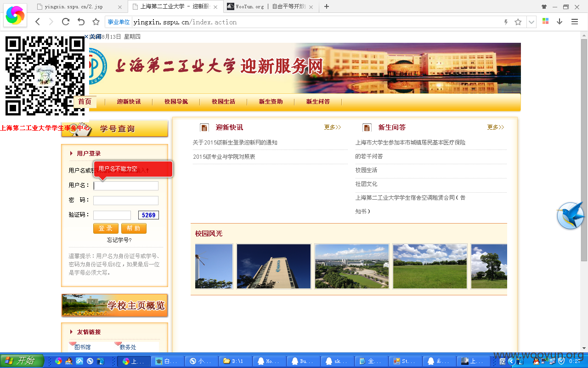Focus the 验证码 input field
This screenshot has height=368, width=588.
point(112,215)
